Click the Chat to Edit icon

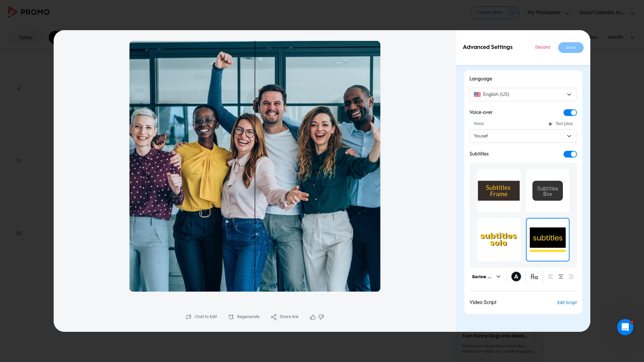[189, 317]
